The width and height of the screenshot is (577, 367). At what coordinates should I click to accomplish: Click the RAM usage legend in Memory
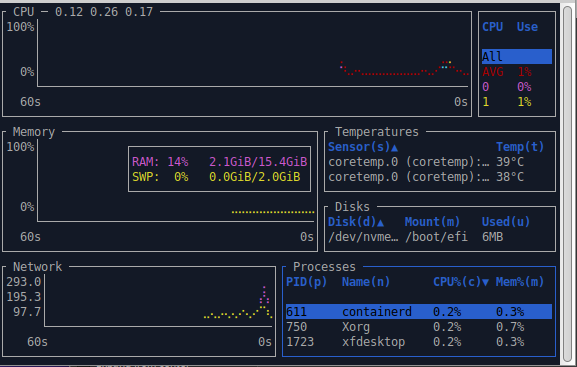(x=219, y=162)
